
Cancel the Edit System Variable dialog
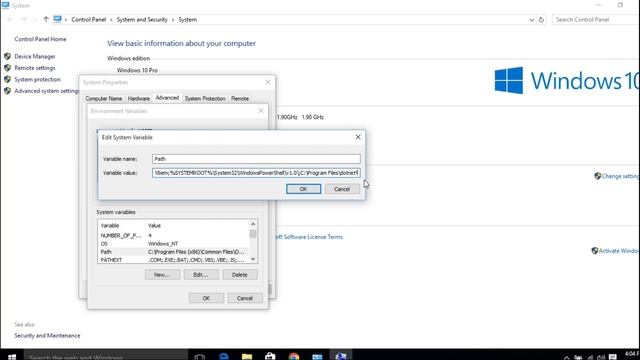[342, 189]
